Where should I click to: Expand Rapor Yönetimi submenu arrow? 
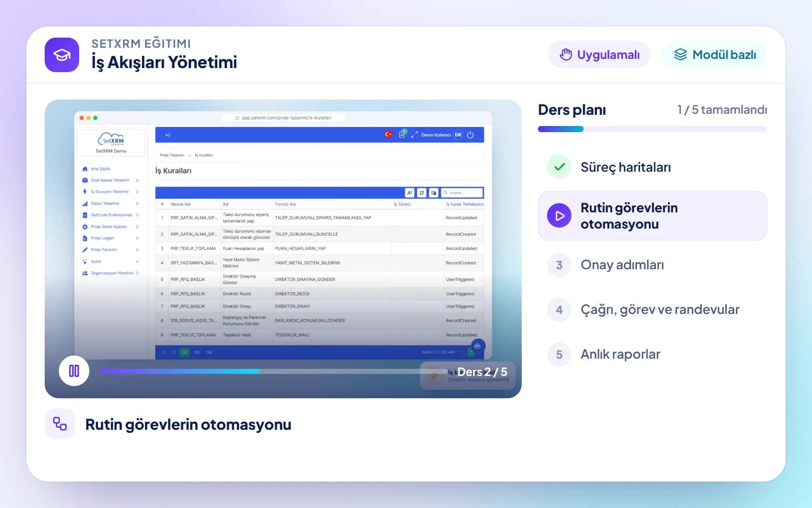tap(138, 204)
